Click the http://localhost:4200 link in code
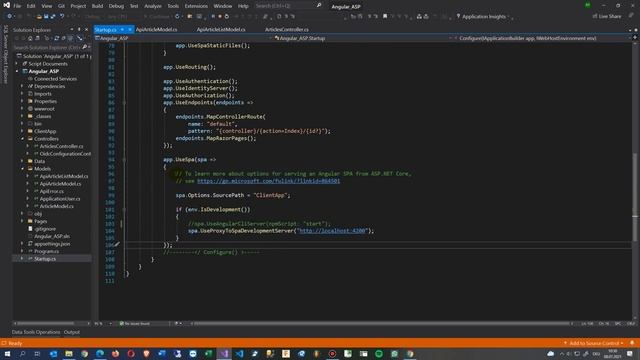The height and width of the screenshot is (360, 640). point(332,231)
